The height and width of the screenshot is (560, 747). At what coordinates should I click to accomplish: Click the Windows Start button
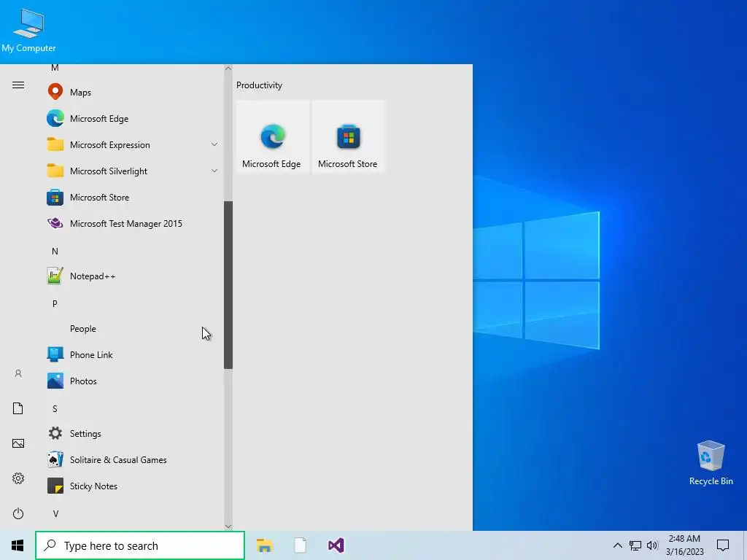pos(18,545)
